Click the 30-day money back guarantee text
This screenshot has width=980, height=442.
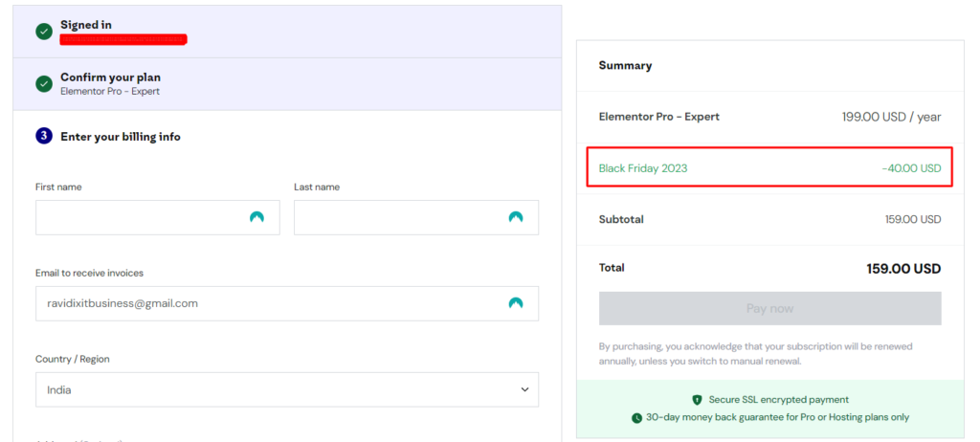click(777, 417)
